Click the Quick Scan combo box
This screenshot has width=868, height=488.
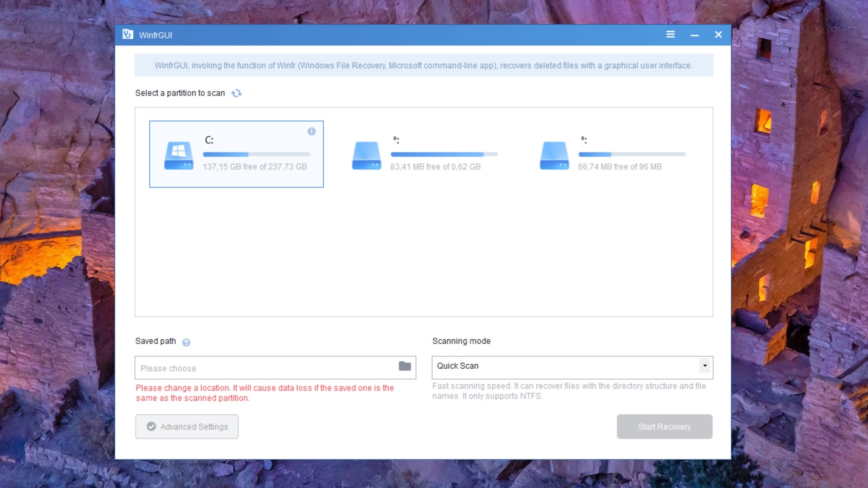(x=572, y=367)
